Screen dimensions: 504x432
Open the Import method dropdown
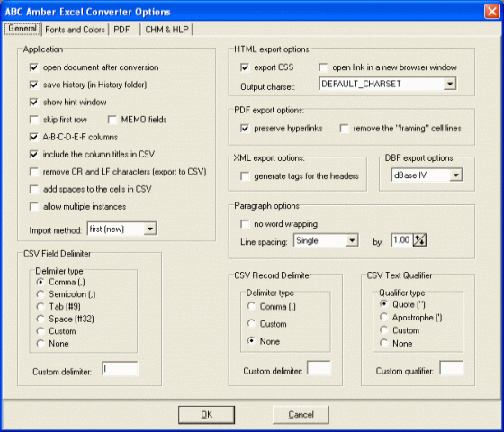tap(149, 229)
